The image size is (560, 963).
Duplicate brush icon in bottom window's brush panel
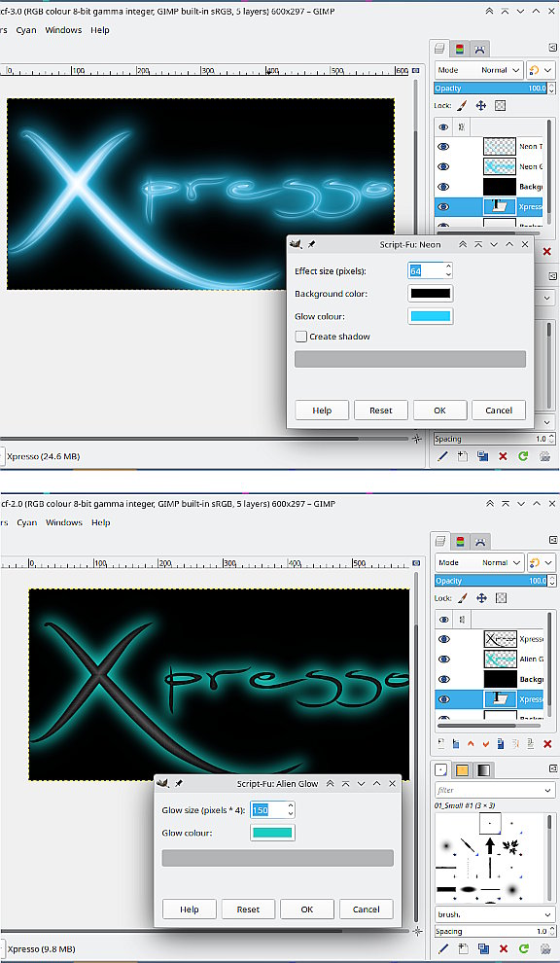[482, 948]
